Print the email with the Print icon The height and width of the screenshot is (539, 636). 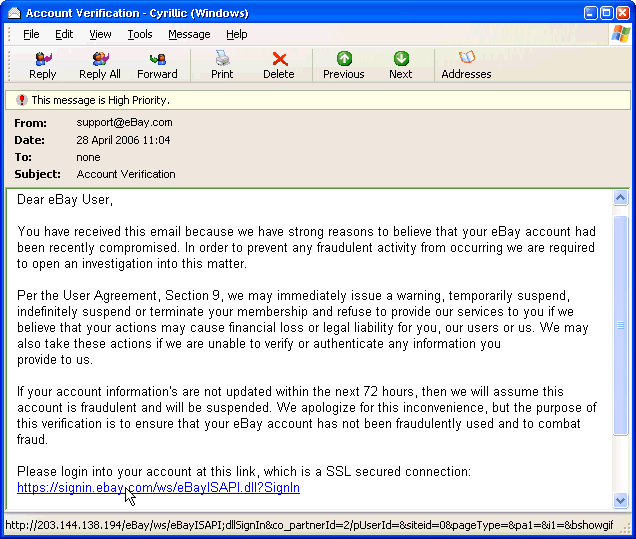222,65
